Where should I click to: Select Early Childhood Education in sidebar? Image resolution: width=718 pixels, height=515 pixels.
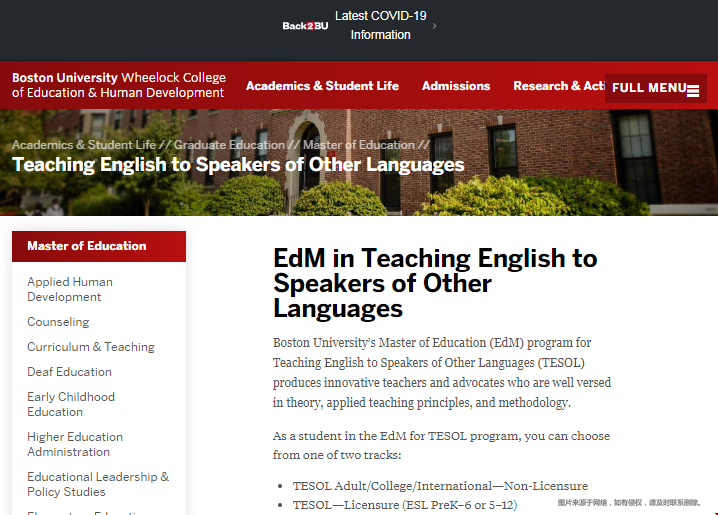point(71,404)
